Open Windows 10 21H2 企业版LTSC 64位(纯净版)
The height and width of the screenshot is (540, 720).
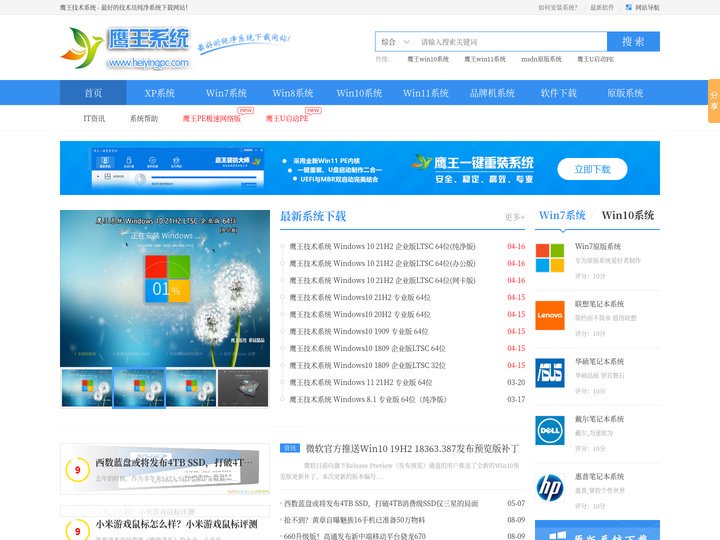(382, 247)
